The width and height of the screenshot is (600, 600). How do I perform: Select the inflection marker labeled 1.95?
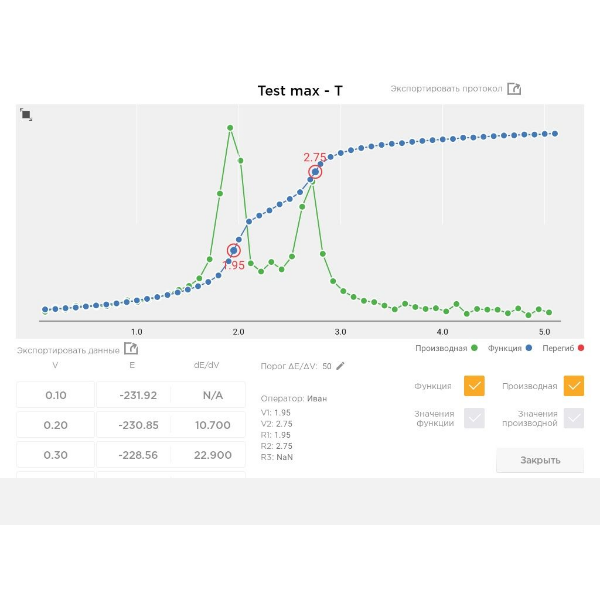pos(233,251)
